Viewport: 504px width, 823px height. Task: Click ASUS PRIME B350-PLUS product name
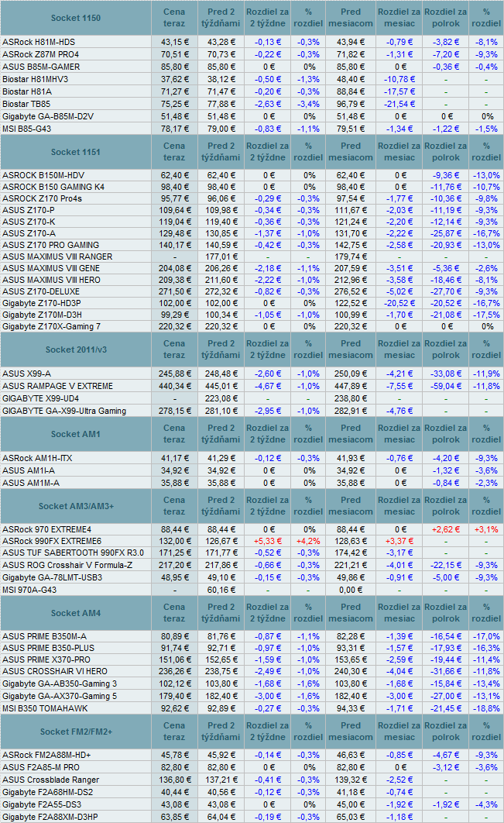click(48, 648)
